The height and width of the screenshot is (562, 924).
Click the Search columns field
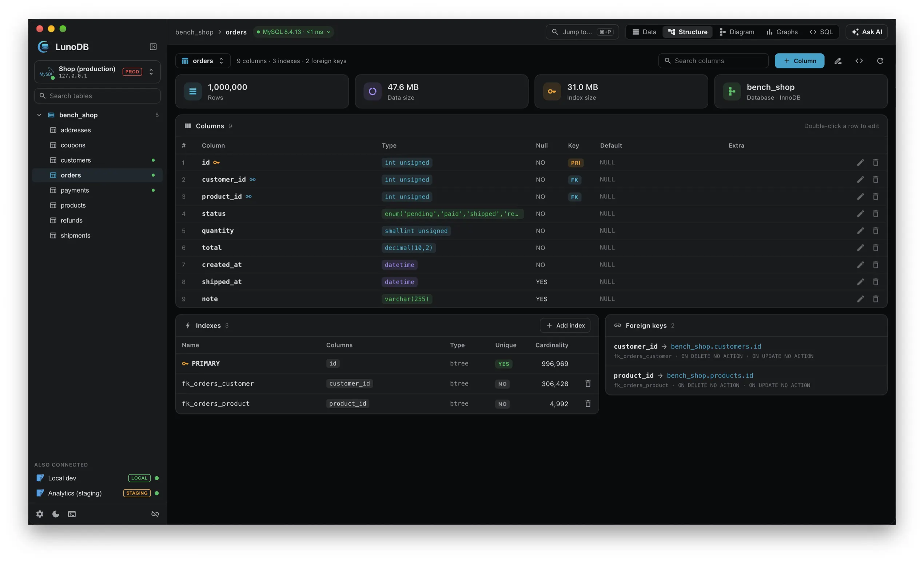713,61
